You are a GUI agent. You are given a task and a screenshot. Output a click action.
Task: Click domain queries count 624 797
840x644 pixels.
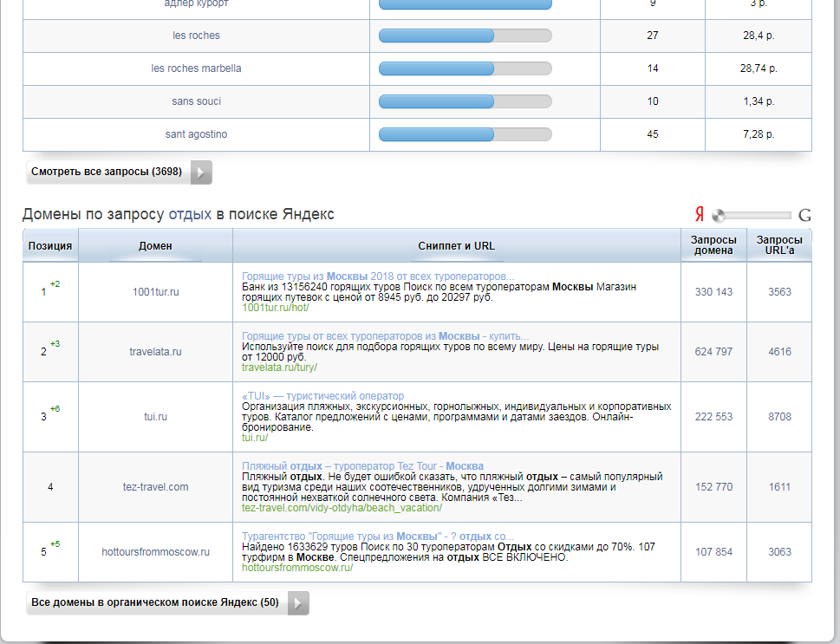[x=713, y=352]
